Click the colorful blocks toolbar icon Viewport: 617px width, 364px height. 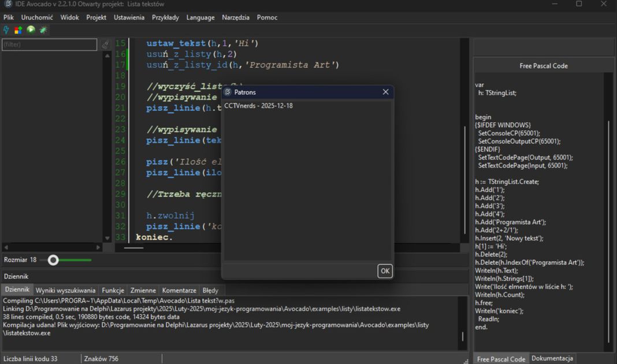click(x=18, y=30)
